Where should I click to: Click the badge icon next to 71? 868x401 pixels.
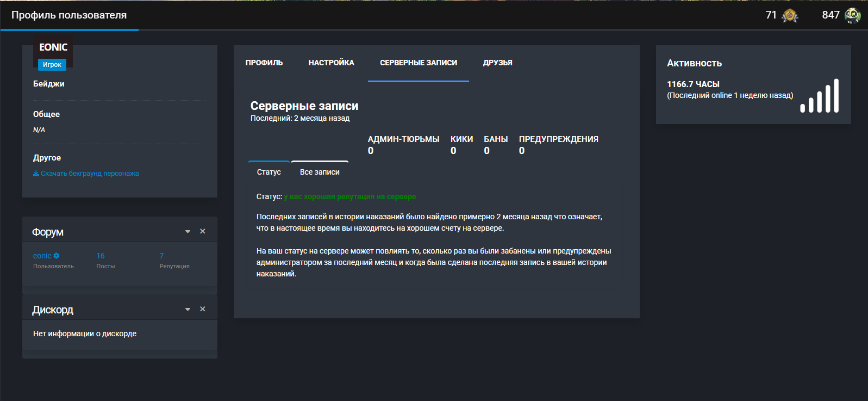(x=789, y=16)
